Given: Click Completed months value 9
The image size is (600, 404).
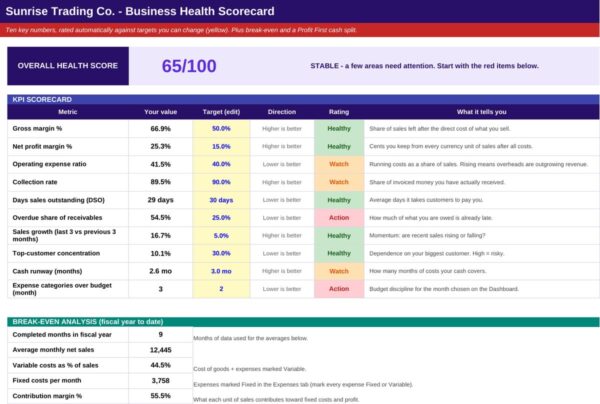Looking at the screenshot, I should 161,335.
